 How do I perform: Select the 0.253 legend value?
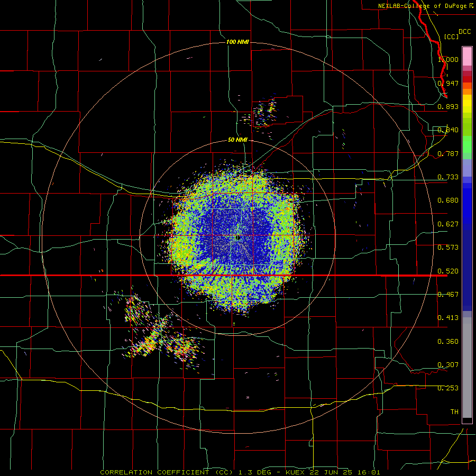point(448,388)
